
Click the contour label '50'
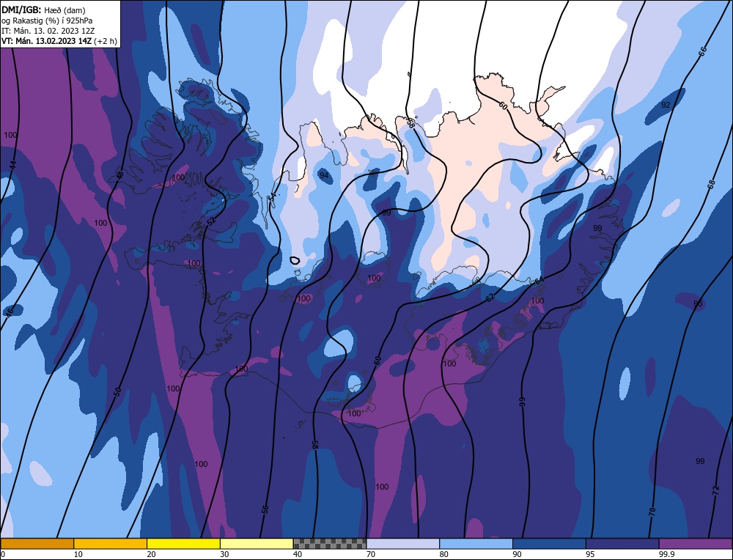pos(117,391)
